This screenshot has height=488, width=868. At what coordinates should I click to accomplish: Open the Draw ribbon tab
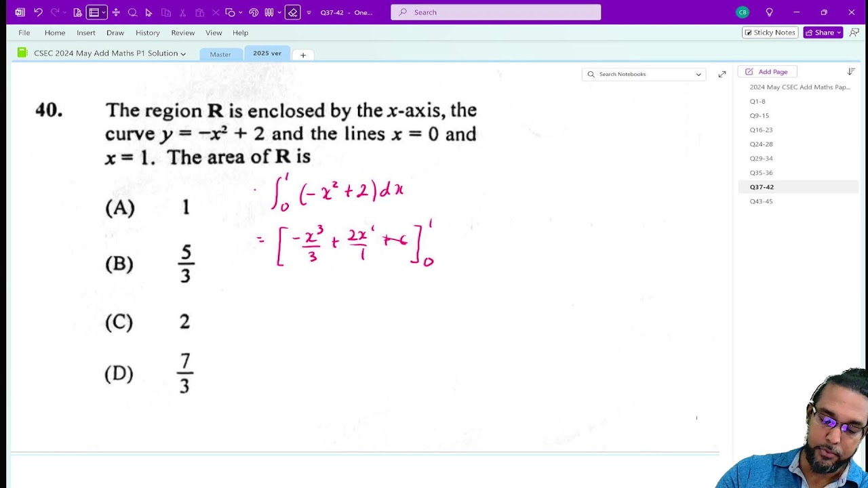115,33
